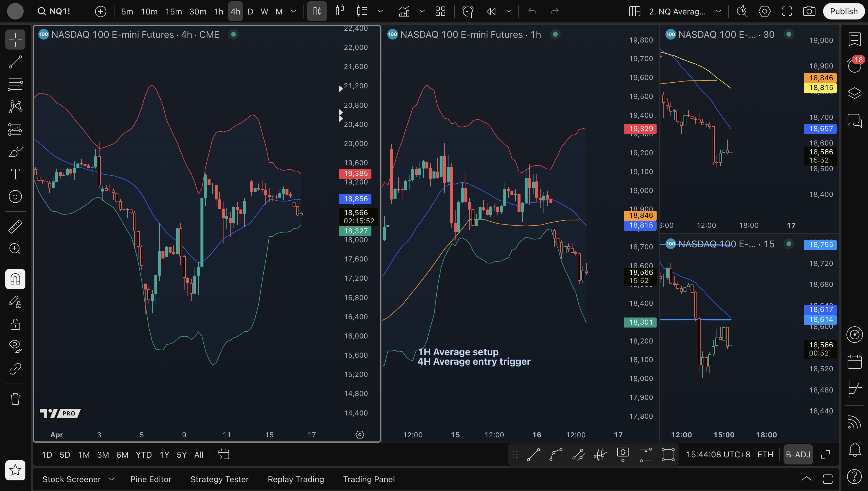Click the trash remove objects icon

[15, 399]
